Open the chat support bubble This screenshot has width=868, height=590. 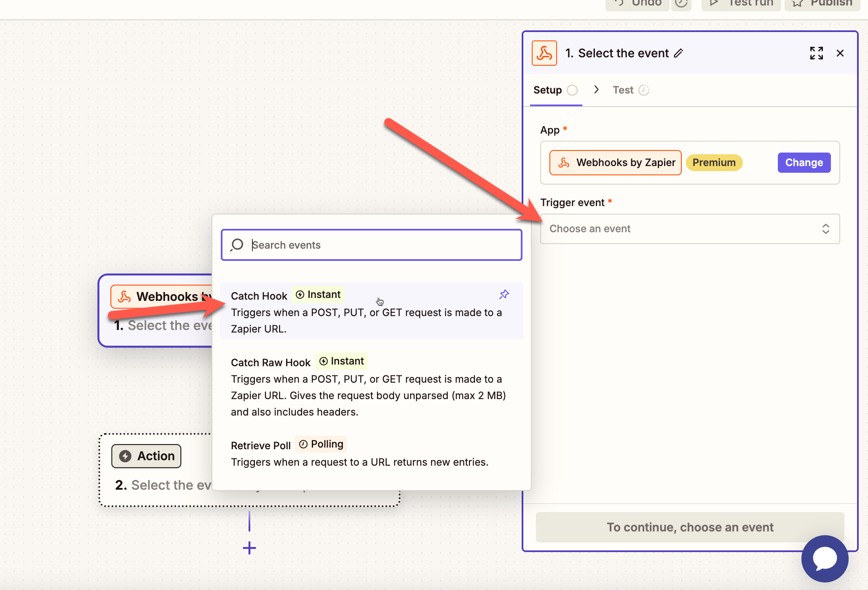[825, 559]
